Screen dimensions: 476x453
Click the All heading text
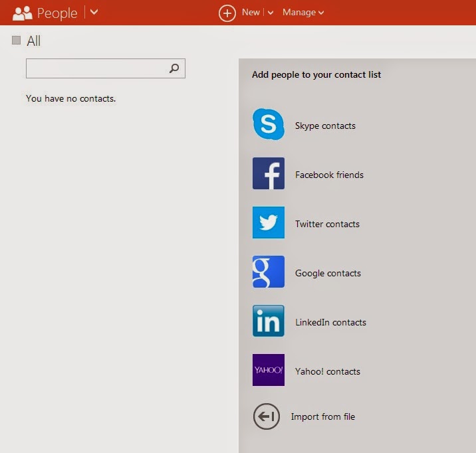tap(34, 41)
